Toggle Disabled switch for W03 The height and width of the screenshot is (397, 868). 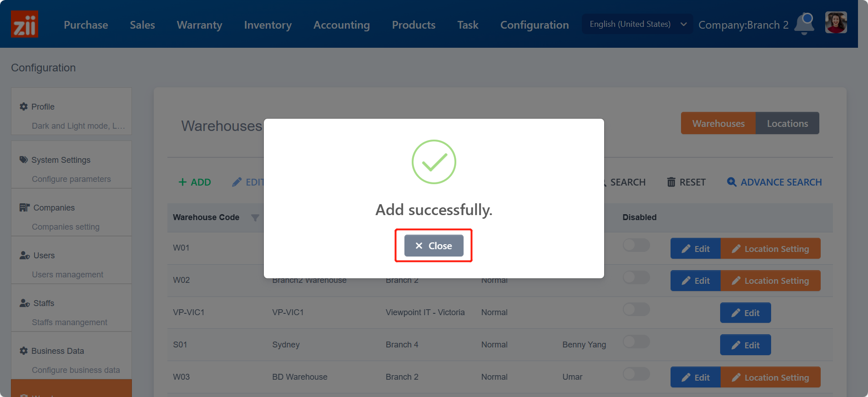pos(636,374)
